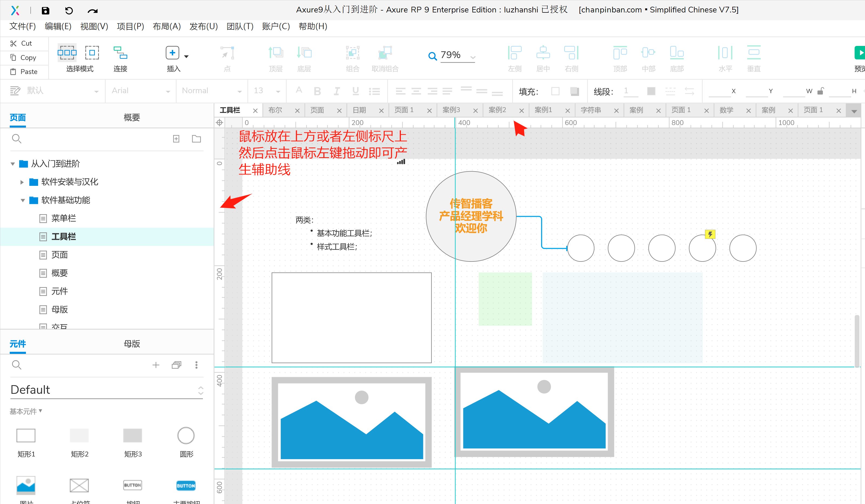This screenshot has height=504, width=865.
Task: Click the Undo arrow icon
Action: pos(69,10)
